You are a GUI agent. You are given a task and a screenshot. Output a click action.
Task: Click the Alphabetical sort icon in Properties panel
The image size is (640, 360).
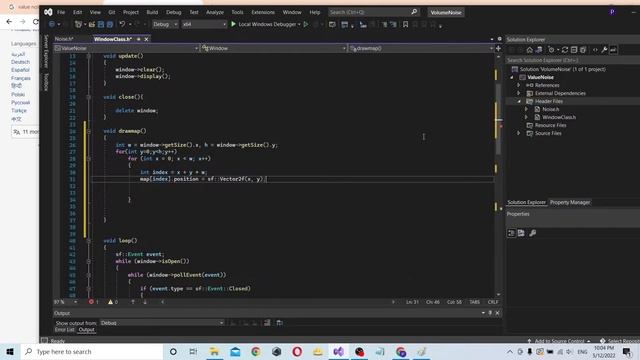(x=521, y=233)
